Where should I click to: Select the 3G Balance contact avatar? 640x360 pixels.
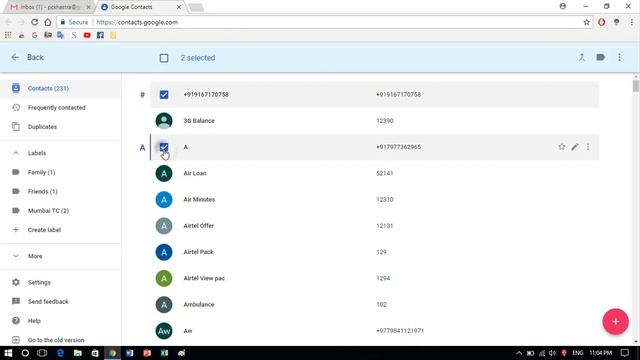(x=164, y=121)
